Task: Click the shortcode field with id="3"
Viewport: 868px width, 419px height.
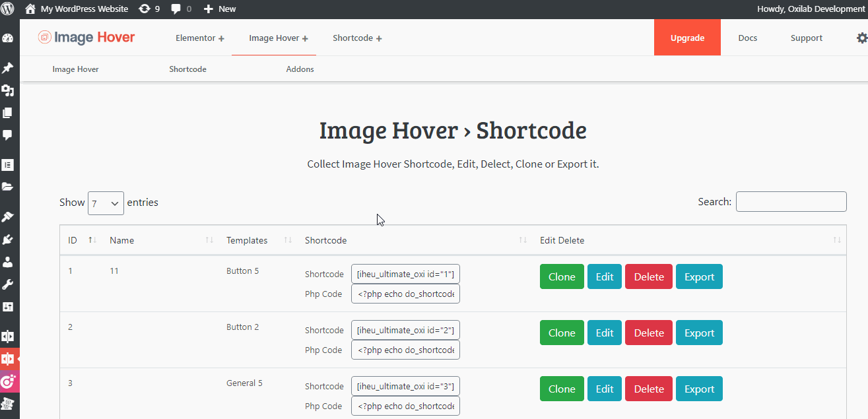Action: click(405, 386)
